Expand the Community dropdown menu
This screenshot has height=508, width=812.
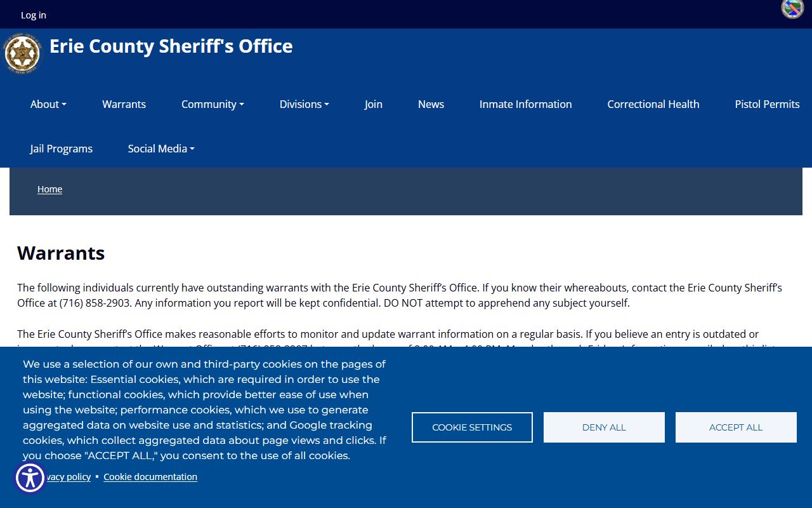click(x=213, y=104)
